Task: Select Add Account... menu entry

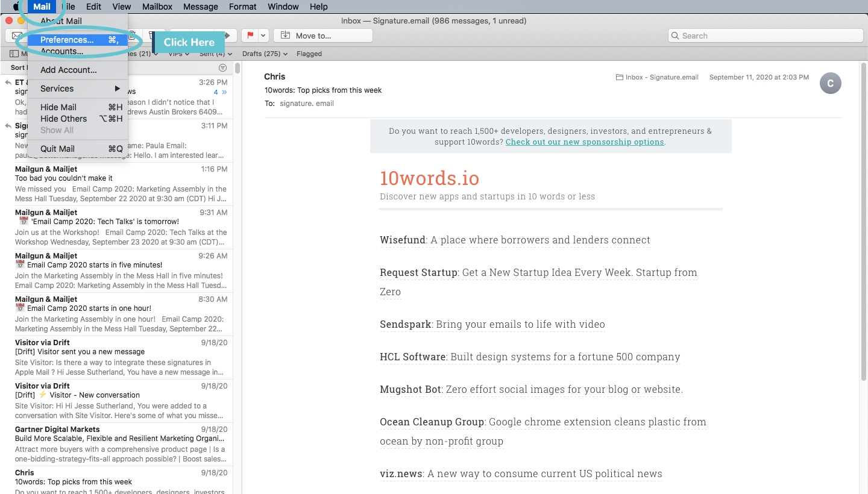Action: tap(78, 70)
